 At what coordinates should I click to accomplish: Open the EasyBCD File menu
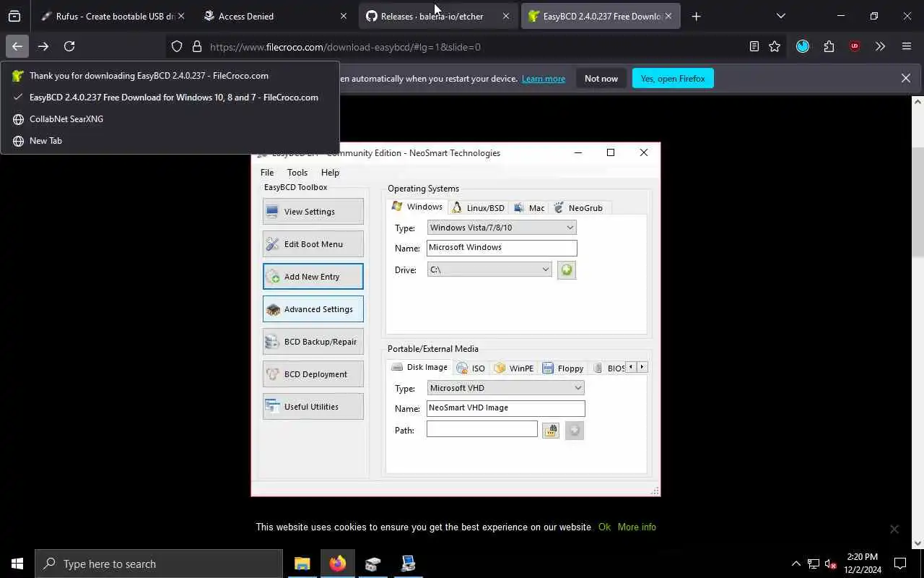267,173
